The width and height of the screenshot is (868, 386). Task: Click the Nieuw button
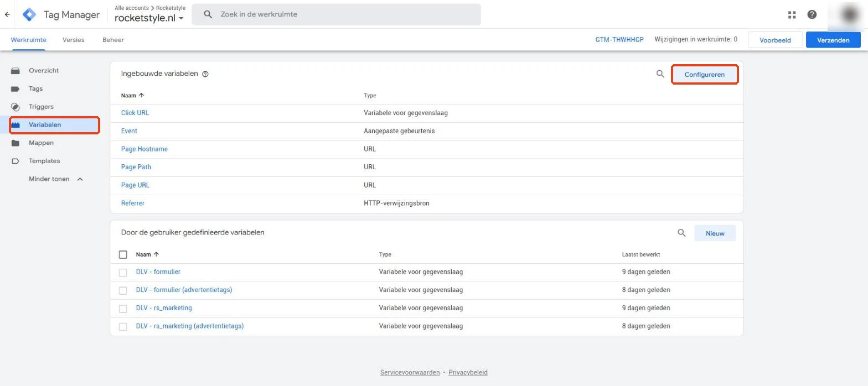point(715,233)
